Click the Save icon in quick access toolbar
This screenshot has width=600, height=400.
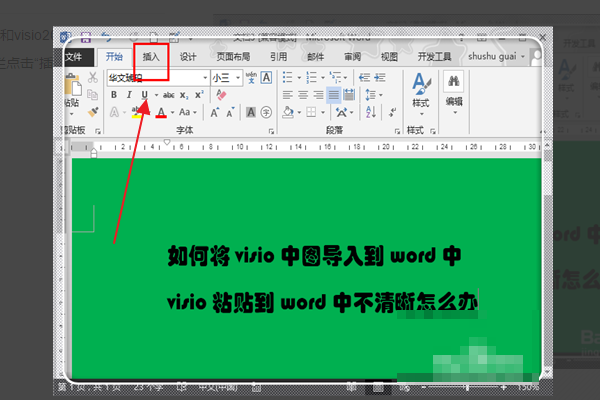coord(86,38)
